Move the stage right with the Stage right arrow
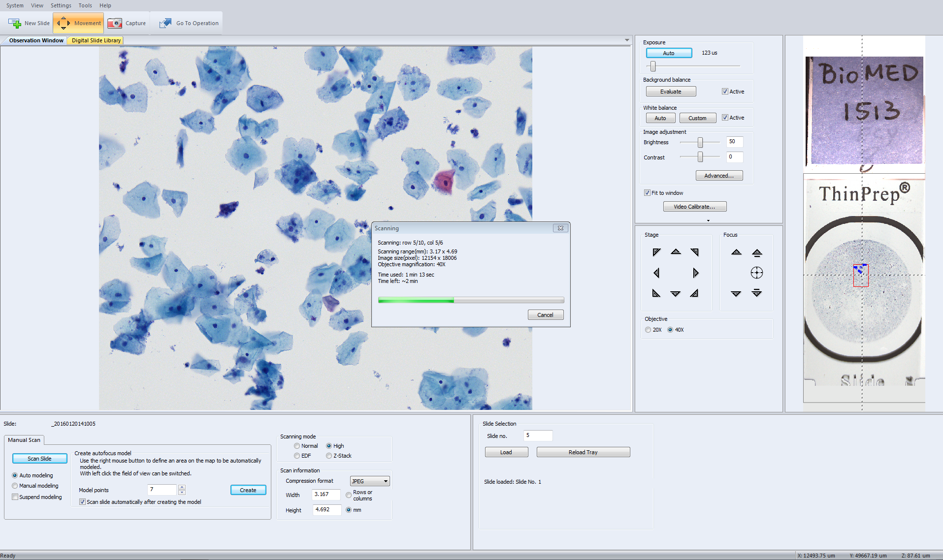 click(x=695, y=273)
